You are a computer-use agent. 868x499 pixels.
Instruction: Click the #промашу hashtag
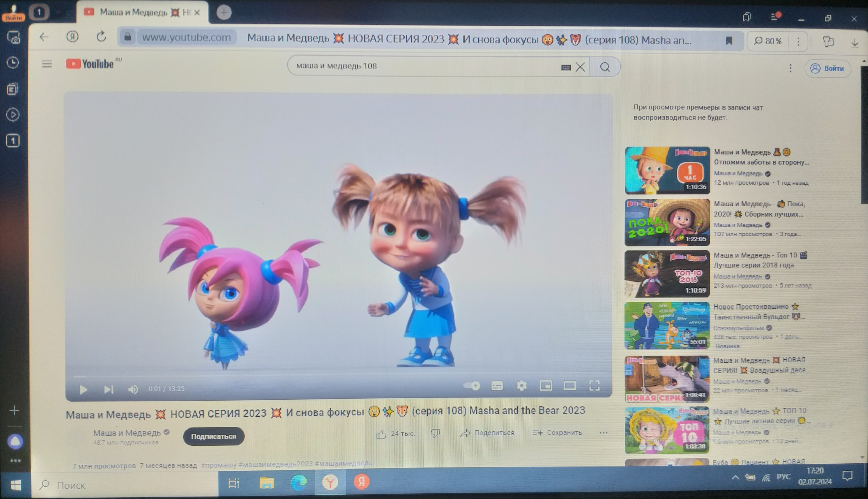click(x=219, y=465)
